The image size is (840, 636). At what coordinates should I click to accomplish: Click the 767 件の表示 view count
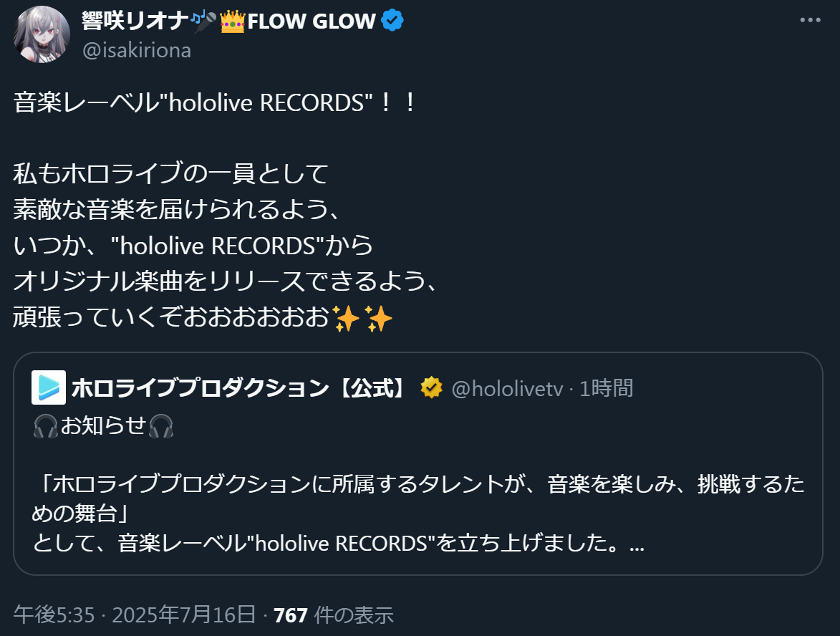334,615
